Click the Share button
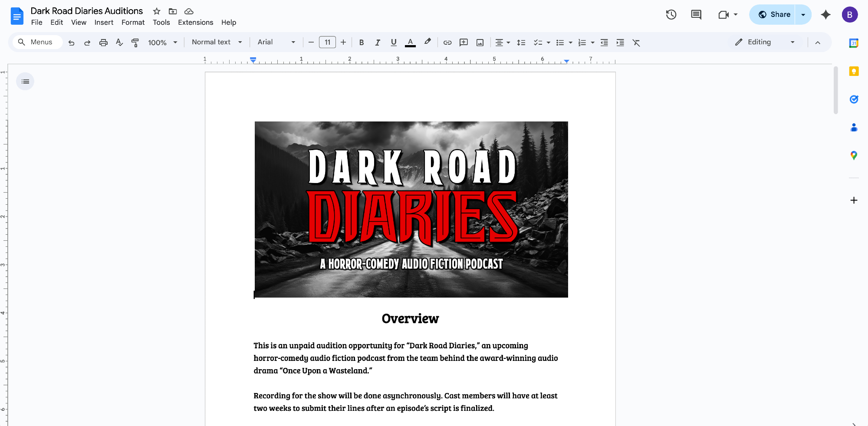The width and height of the screenshot is (868, 426). click(x=774, y=15)
